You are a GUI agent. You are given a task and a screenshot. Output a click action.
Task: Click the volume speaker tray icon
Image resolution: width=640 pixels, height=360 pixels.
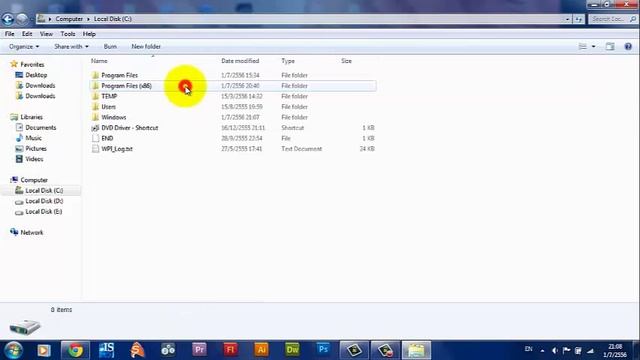click(555, 350)
